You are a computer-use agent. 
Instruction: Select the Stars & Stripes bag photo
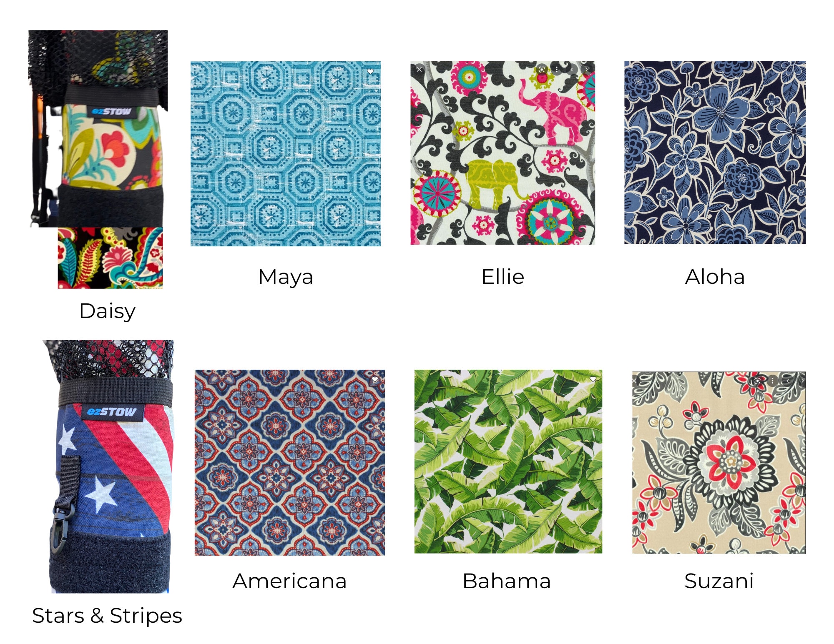(109, 466)
